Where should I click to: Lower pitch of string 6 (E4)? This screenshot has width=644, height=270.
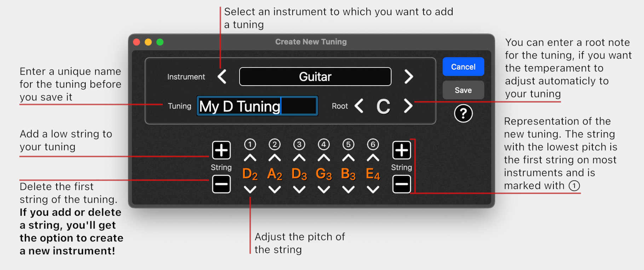point(373,190)
